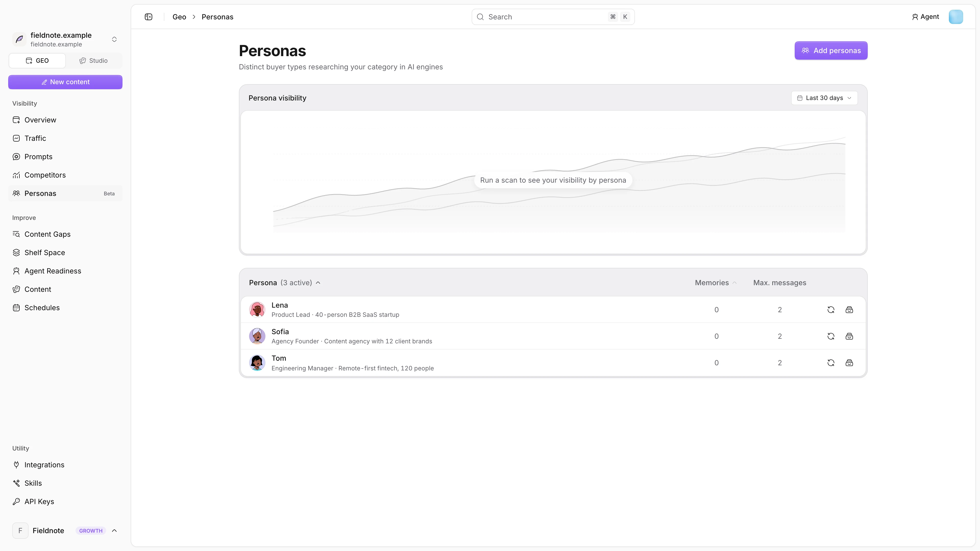
Task: Click archive icon in Tom row
Action: pyautogui.click(x=849, y=363)
